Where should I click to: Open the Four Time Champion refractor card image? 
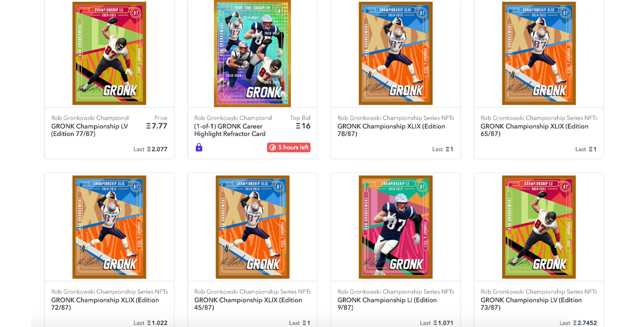[252, 53]
